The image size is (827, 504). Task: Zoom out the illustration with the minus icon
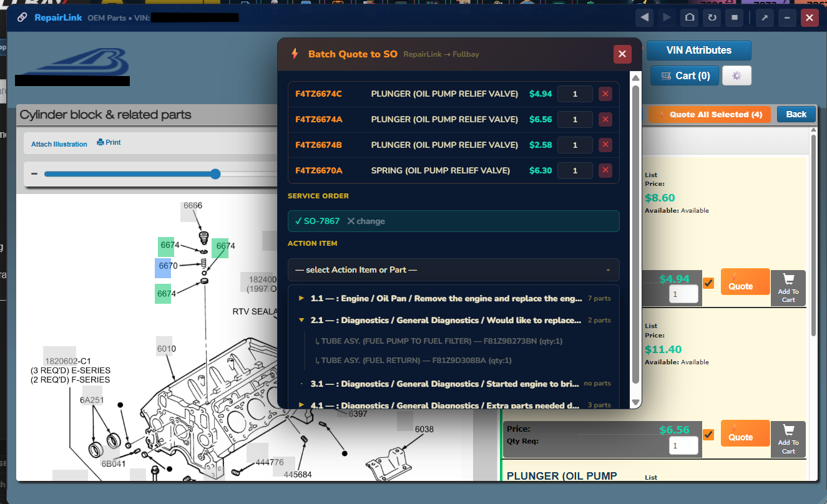pyautogui.click(x=34, y=174)
